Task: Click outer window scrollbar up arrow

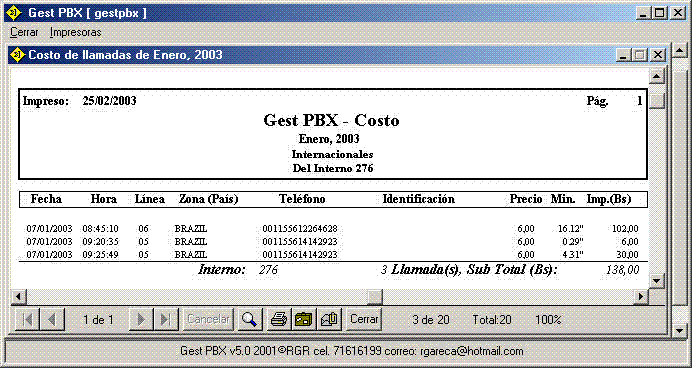Action: click(x=681, y=50)
